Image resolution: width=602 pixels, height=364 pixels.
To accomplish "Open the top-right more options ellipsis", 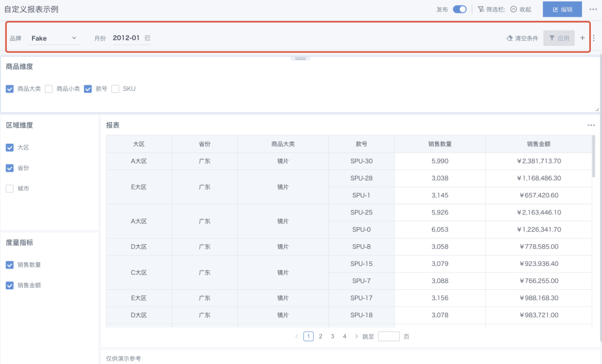I will click(x=593, y=9).
